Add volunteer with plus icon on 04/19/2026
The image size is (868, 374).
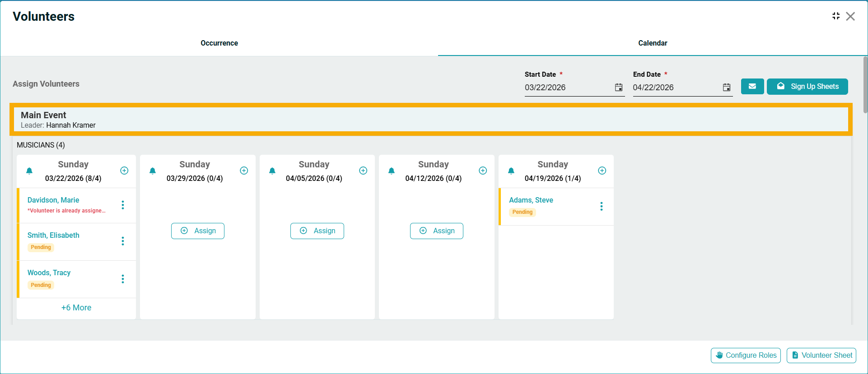click(x=602, y=171)
